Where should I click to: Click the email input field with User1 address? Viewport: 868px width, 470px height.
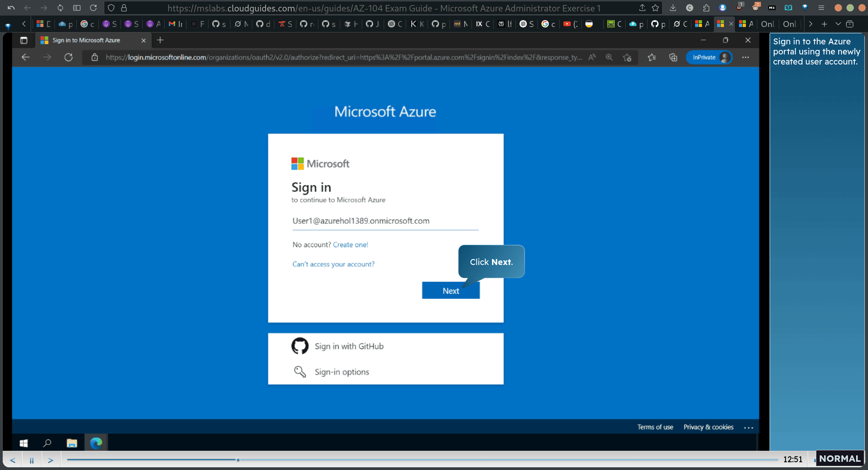[385, 221]
